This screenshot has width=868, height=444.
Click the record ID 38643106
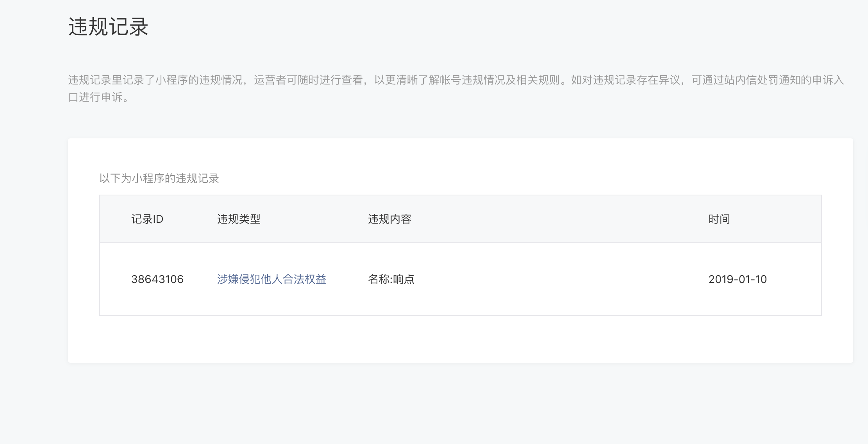tap(157, 279)
